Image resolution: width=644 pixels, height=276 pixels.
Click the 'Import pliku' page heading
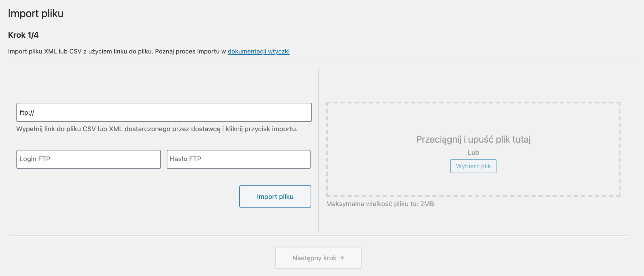click(x=36, y=14)
